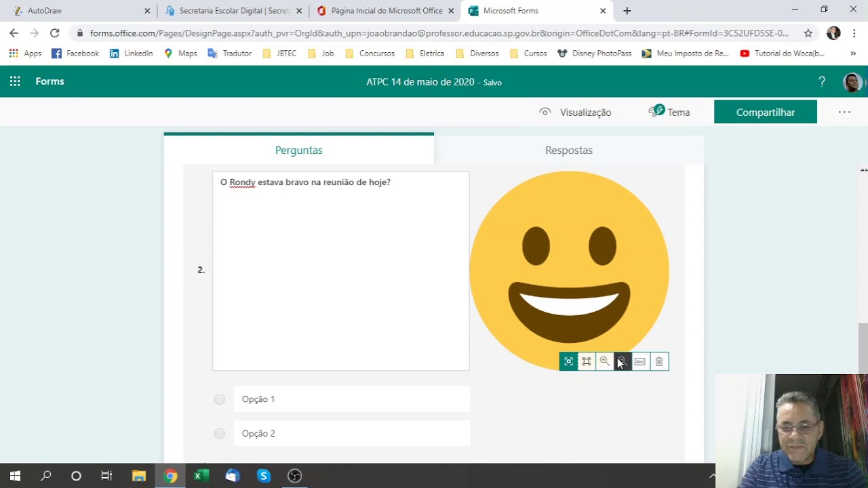Viewport: 868px width, 488px height.
Task: Select the fit image toolbar icon
Action: point(568,361)
